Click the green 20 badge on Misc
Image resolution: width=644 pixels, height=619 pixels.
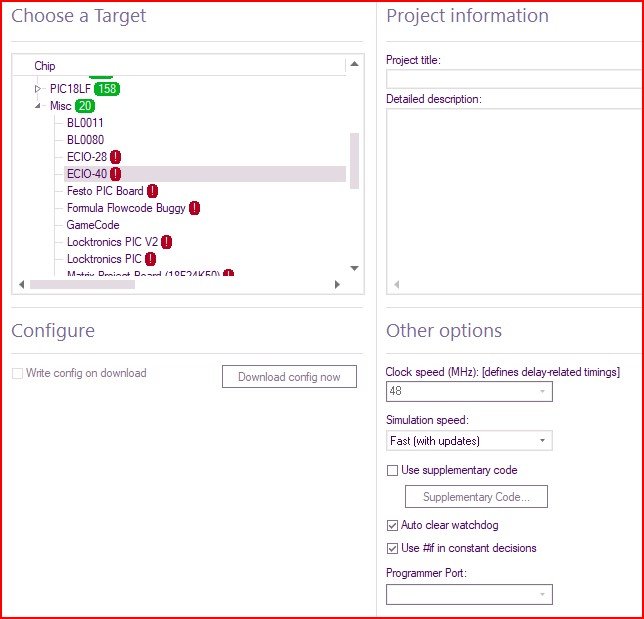click(85, 106)
